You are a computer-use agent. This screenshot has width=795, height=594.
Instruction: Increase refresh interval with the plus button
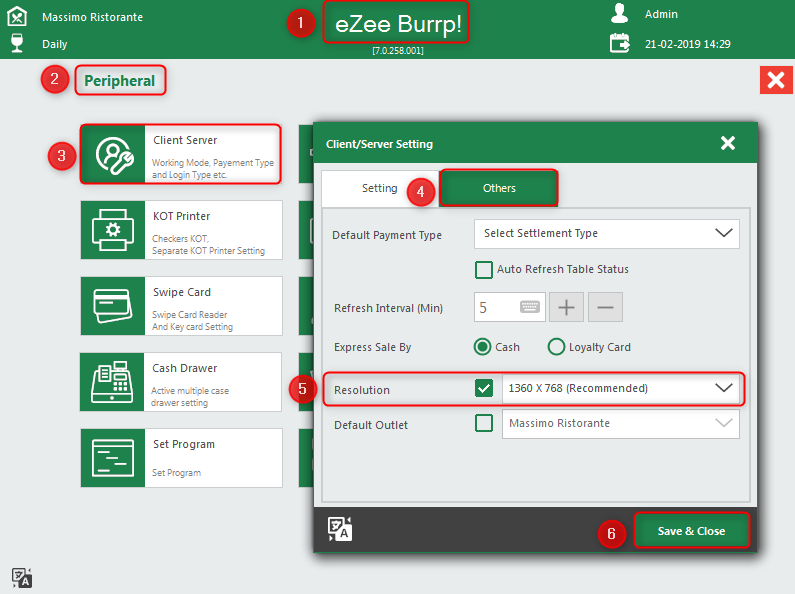(566, 307)
